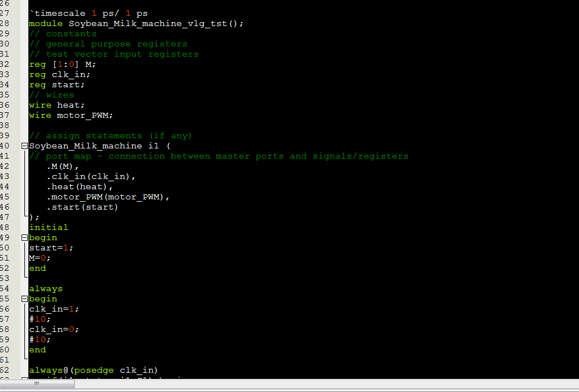Click the 'reg start;' declaration
Viewport: 579px width, 392px height.
(57, 85)
